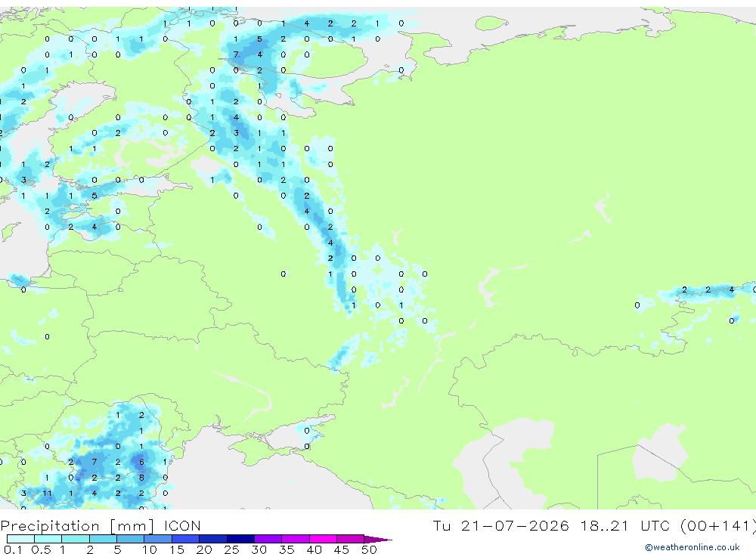
Task: Click the '35' legend scale label
Action: [x=287, y=549]
